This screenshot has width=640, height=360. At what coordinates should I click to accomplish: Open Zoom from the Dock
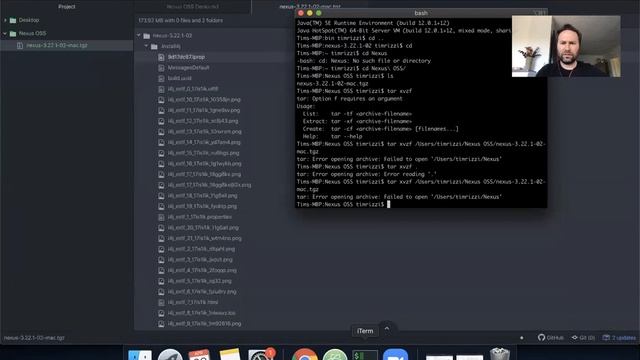click(395, 354)
